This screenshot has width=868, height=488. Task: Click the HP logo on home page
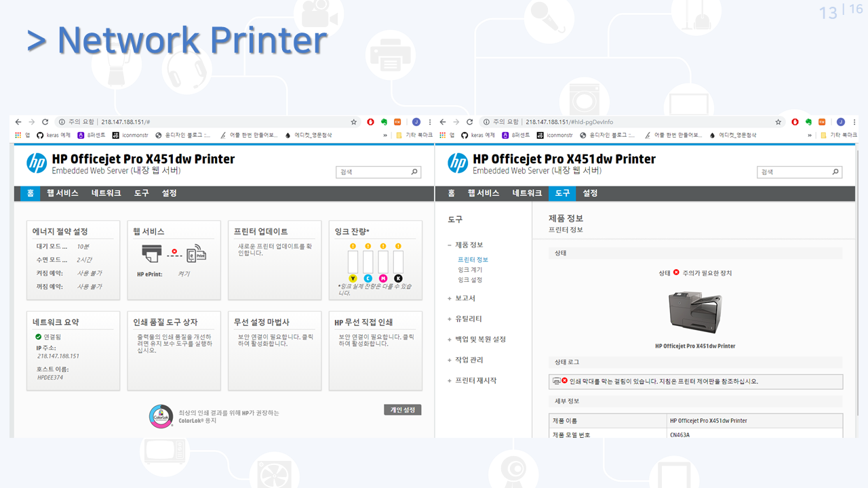[x=37, y=163]
